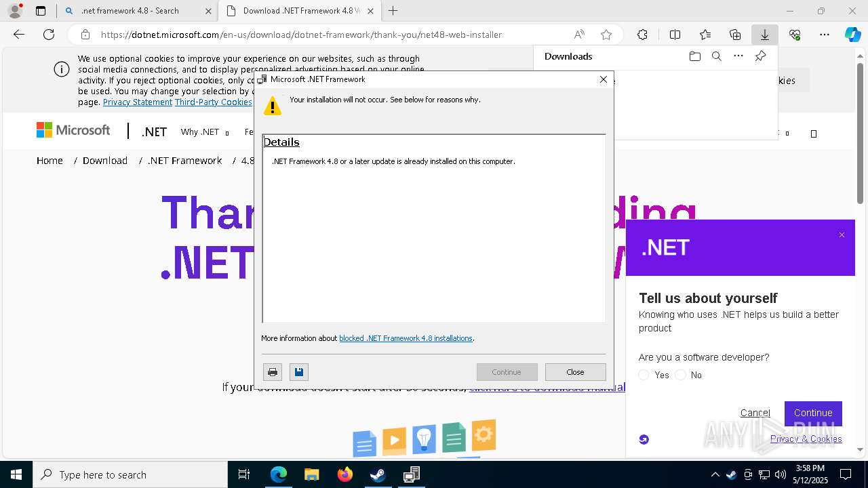Close the .NET survey popup
This screenshot has height=488, width=868.
click(x=842, y=235)
